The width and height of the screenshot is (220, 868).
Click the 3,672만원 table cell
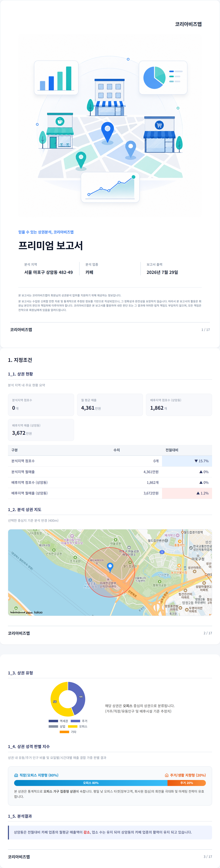(x=151, y=493)
